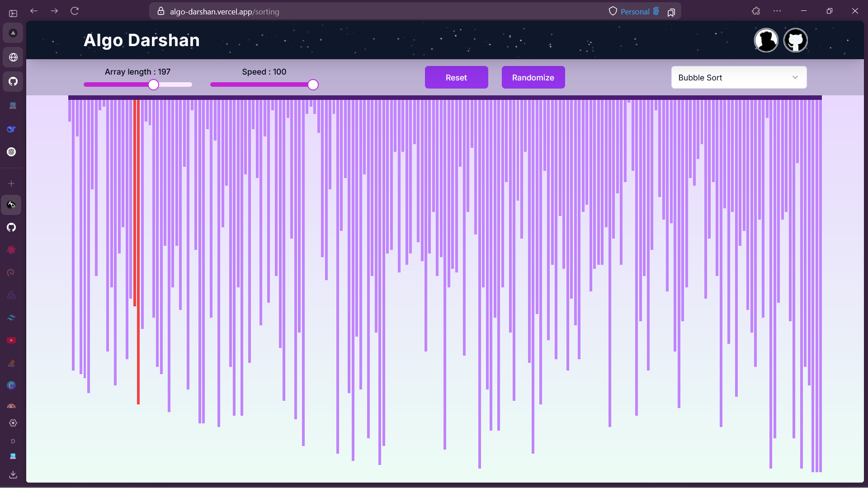The width and height of the screenshot is (868, 488).
Task: Expand the browser's three-dot menu
Action: coord(777,11)
